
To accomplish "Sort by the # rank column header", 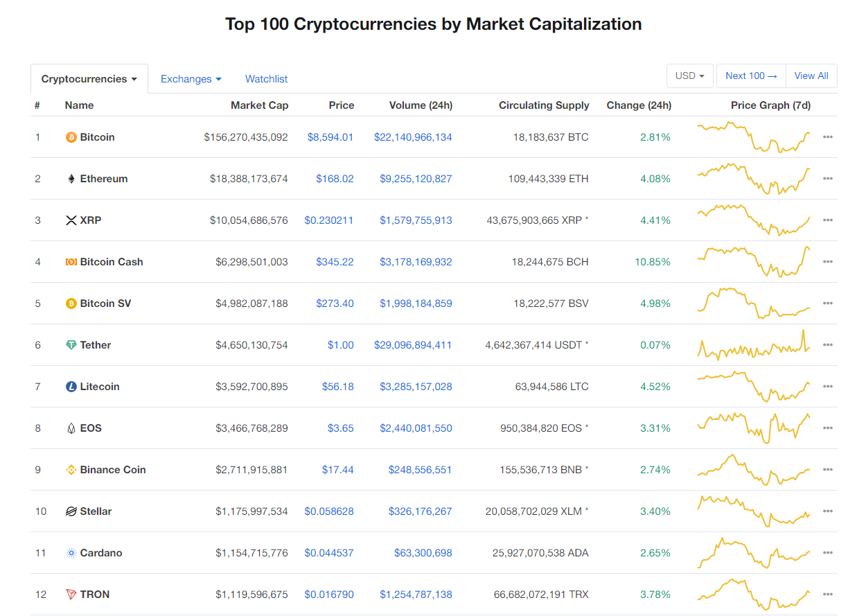I will click(x=37, y=105).
